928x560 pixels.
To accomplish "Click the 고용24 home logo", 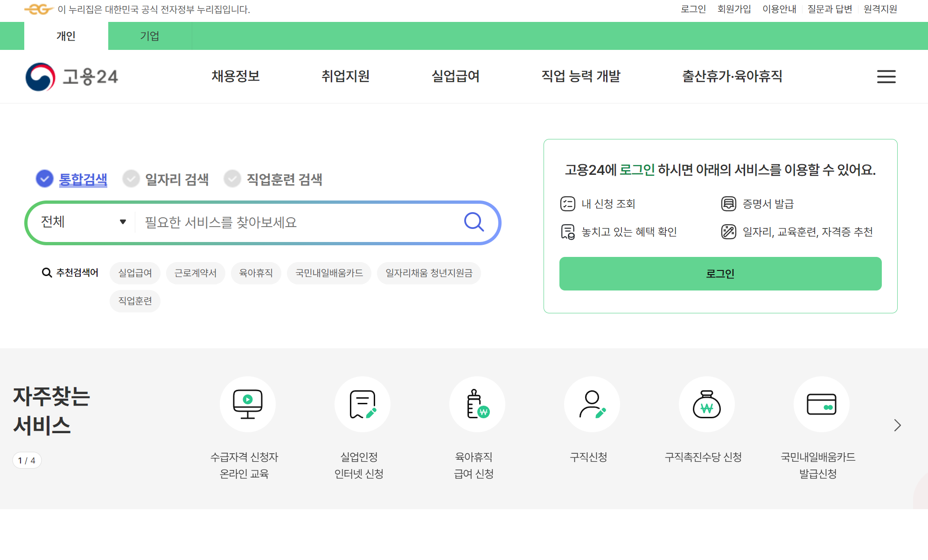I will [72, 76].
